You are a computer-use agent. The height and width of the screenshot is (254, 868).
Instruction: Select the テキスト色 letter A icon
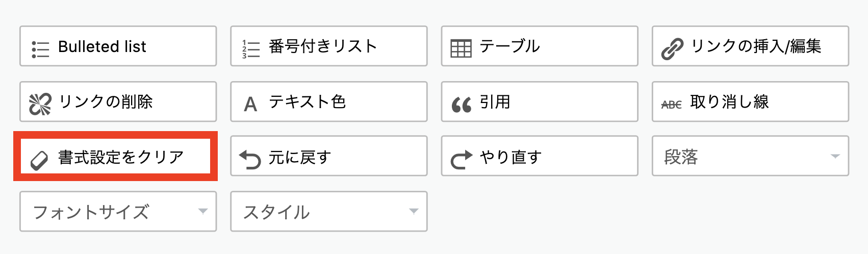click(250, 105)
